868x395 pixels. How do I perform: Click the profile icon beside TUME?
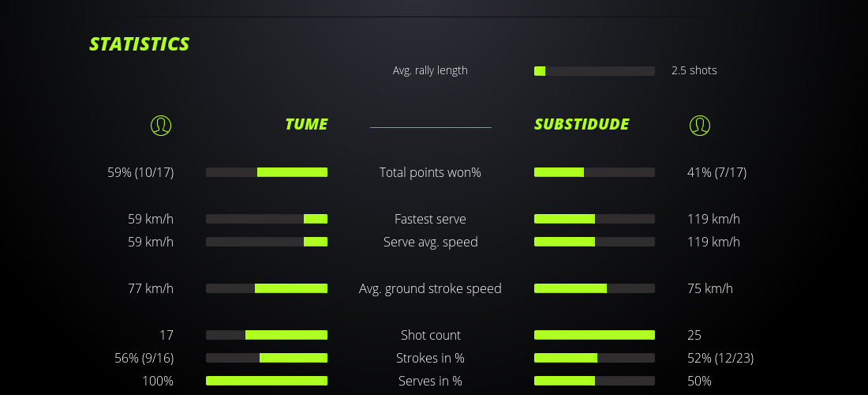click(x=161, y=125)
